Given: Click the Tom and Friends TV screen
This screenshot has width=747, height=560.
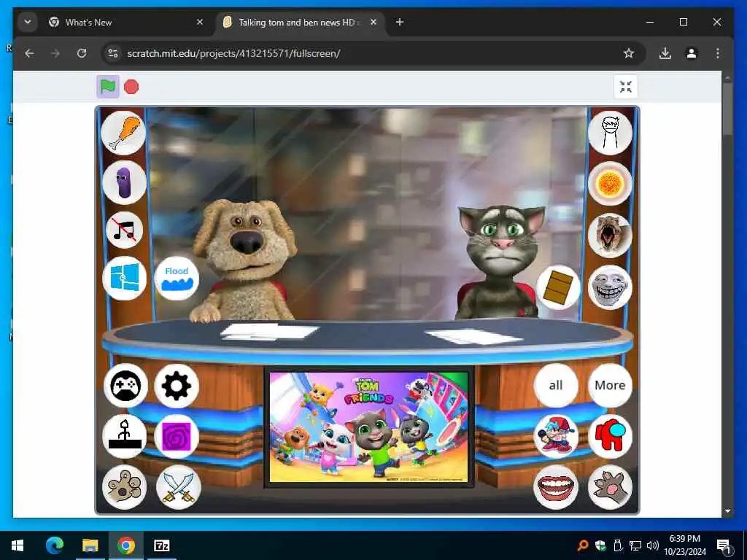Looking at the screenshot, I should coord(369,427).
